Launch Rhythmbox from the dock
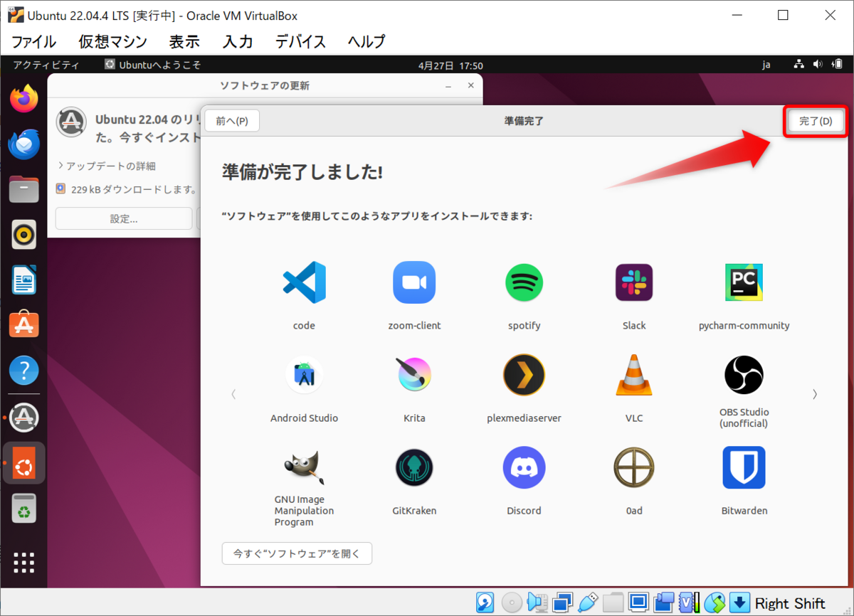This screenshot has width=854, height=616. (x=24, y=234)
